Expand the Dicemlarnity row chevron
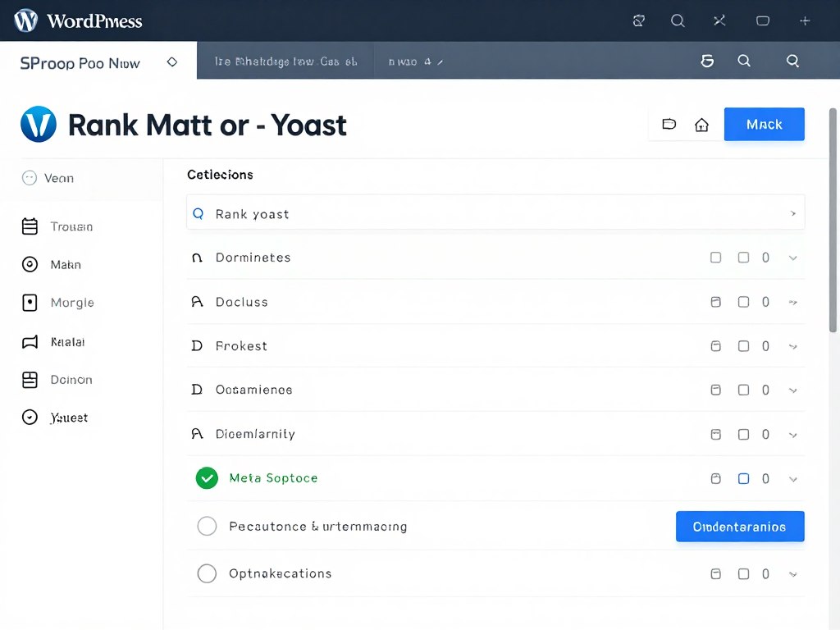The image size is (840, 630). [x=793, y=435]
